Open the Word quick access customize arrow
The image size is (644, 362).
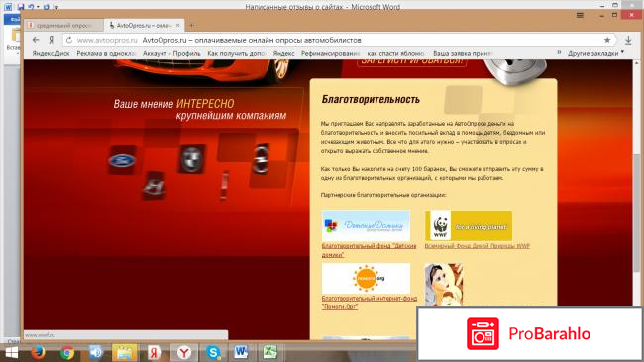click(x=56, y=7)
